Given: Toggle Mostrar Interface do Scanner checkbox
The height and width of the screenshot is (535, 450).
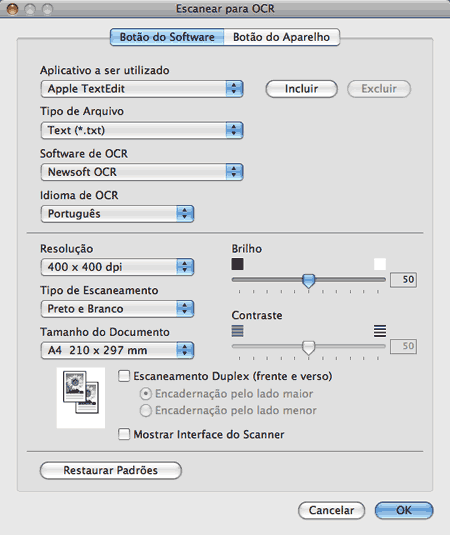Looking at the screenshot, I should 124,434.
